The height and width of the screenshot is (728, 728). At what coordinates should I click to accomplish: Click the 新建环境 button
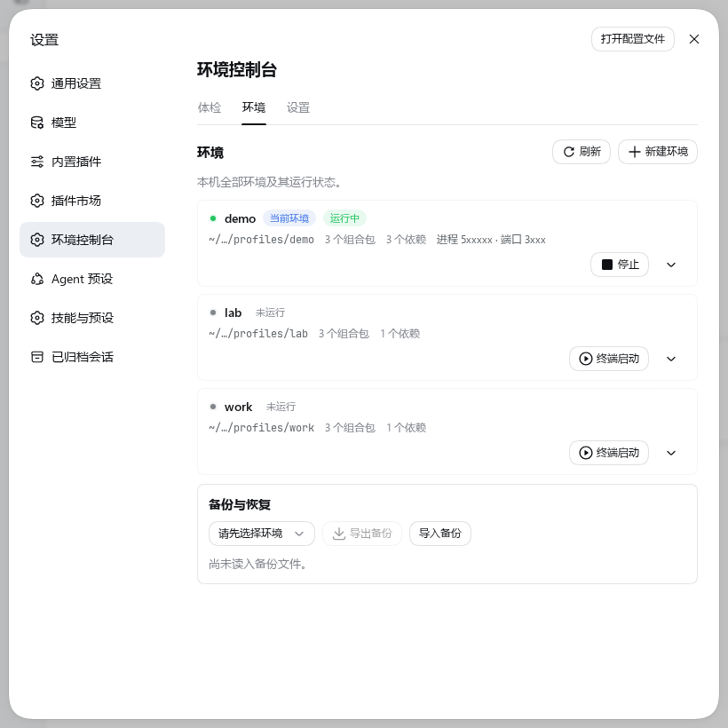tap(658, 152)
